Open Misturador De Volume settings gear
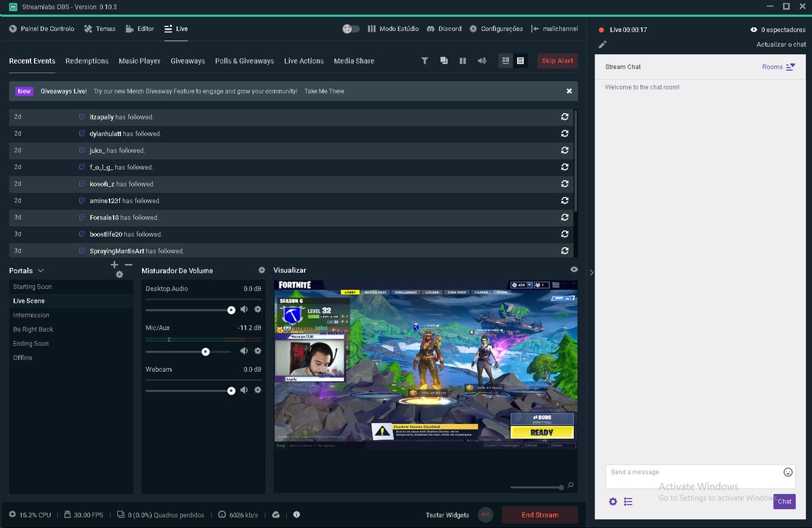This screenshot has width=812, height=528. 262,270
